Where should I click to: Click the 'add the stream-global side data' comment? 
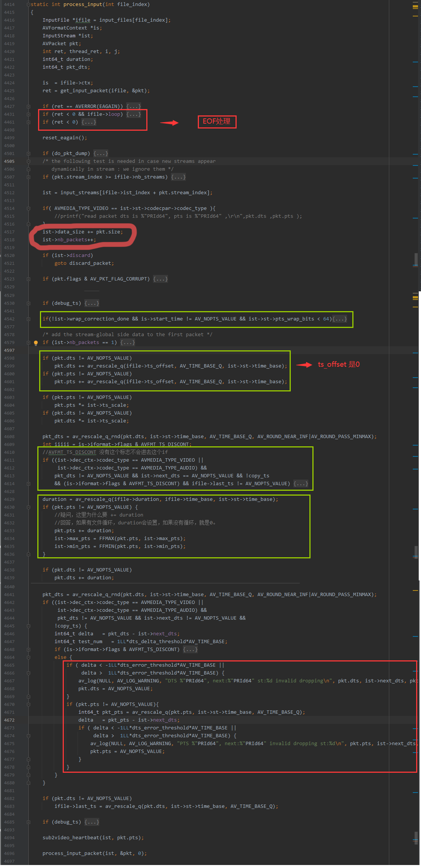click(x=128, y=335)
